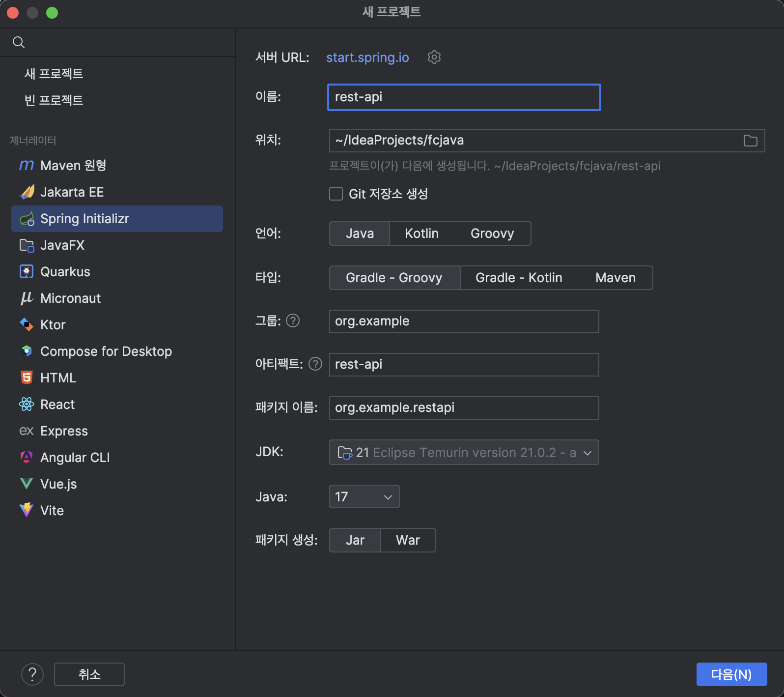Click the help icon next to group label
This screenshot has width=784, height=697.
[293, 321]
